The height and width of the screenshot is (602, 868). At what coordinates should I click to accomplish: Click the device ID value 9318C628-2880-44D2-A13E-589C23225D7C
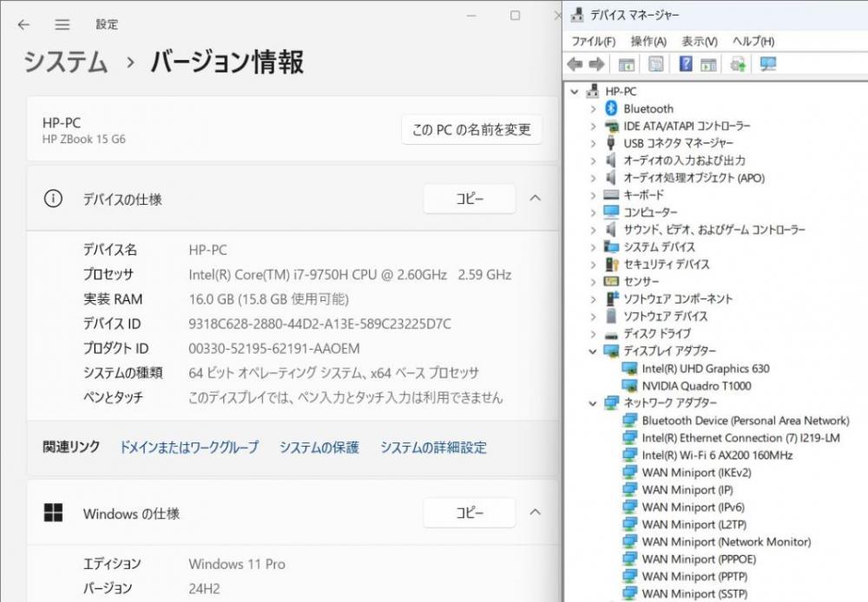point(320,324)
